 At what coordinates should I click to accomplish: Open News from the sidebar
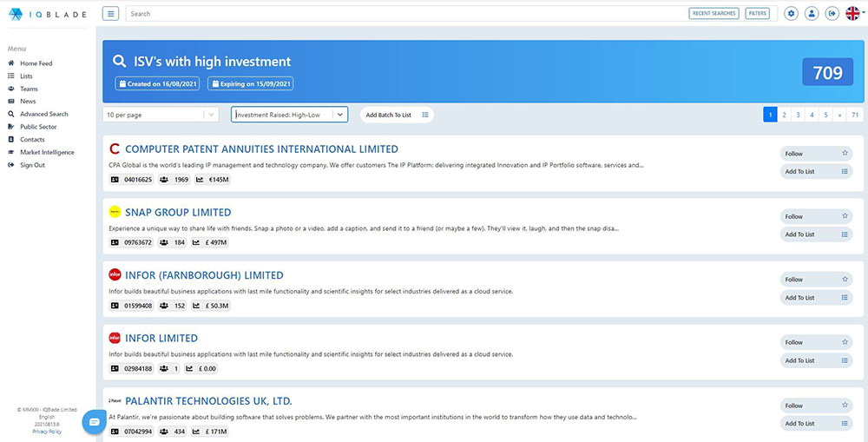pos(28,102)
